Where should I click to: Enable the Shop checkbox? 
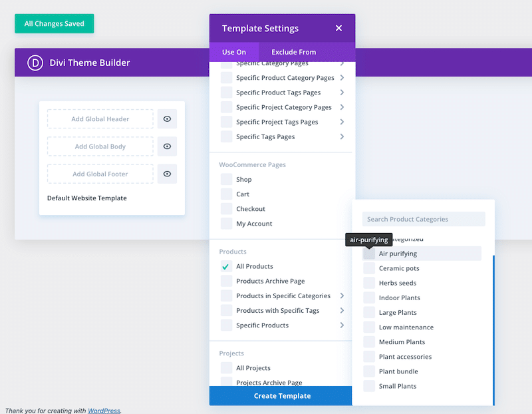[x=225, y=179]
